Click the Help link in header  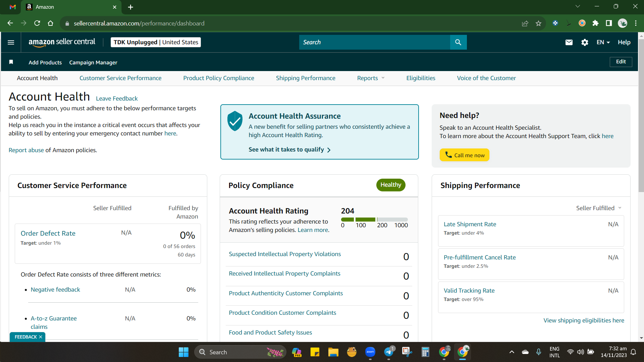pos(624,42)
